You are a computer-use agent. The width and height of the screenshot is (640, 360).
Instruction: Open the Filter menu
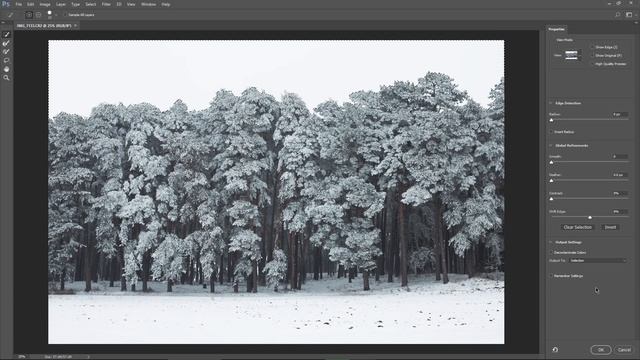[x=106, y=4]
